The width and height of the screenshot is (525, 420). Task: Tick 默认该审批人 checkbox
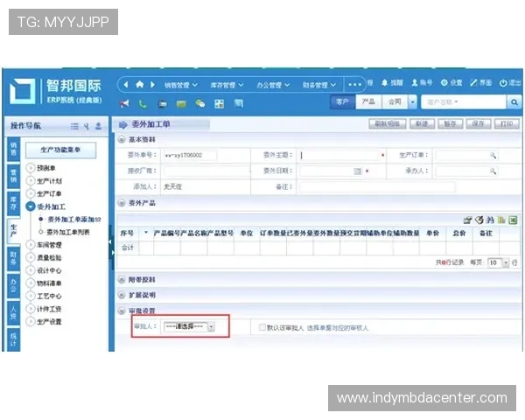tap(262, 327)
